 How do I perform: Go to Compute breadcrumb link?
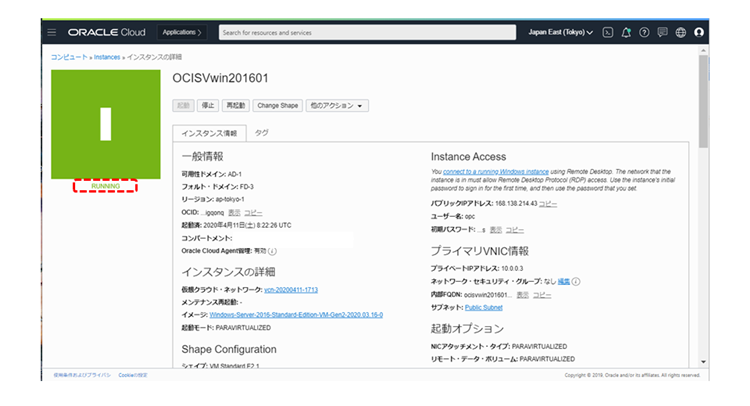click(69, 57)
